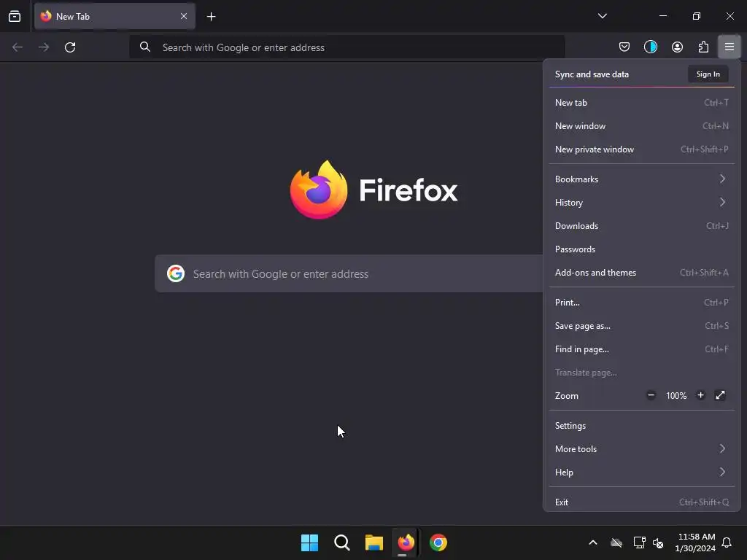Image resolution: width=747 pixels, height=560 pixels.
Task: Open the Windows Start button
Action: (x=309, y=542)
